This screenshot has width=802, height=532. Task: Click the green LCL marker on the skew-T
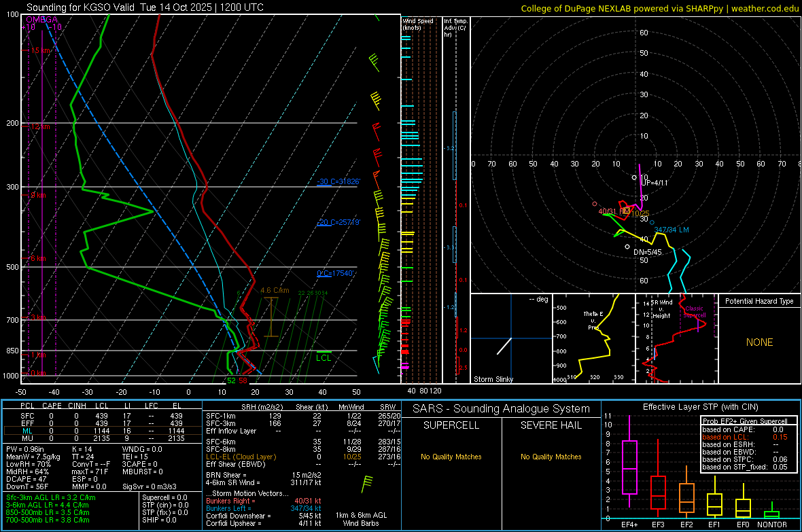(x=324, y=357)
